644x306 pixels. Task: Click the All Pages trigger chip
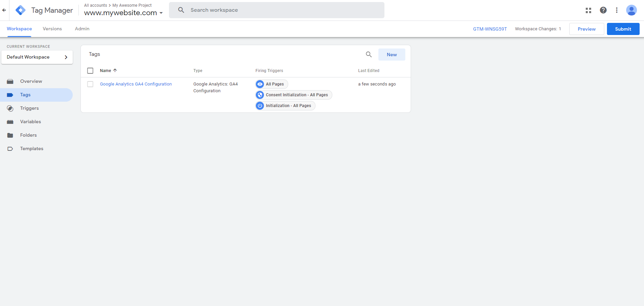click(x=272, y=84)
